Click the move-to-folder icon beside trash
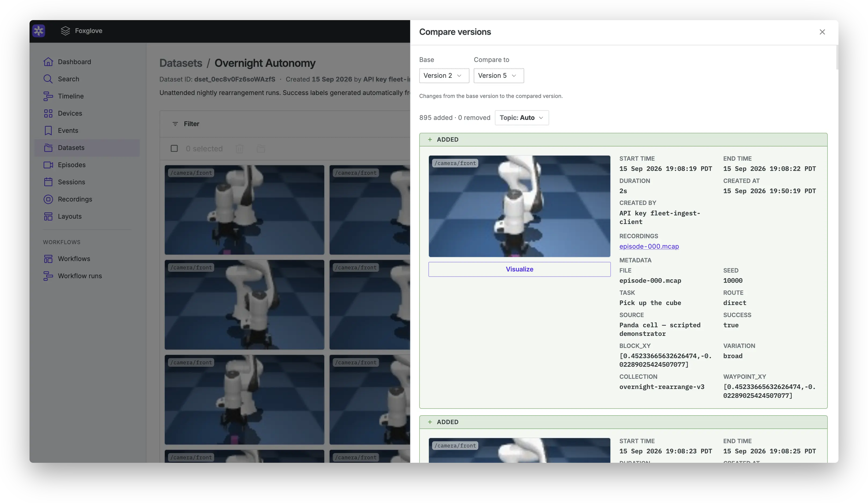This screenshot has width=868, height=503. pyautogui.click(x=261, y=149)
